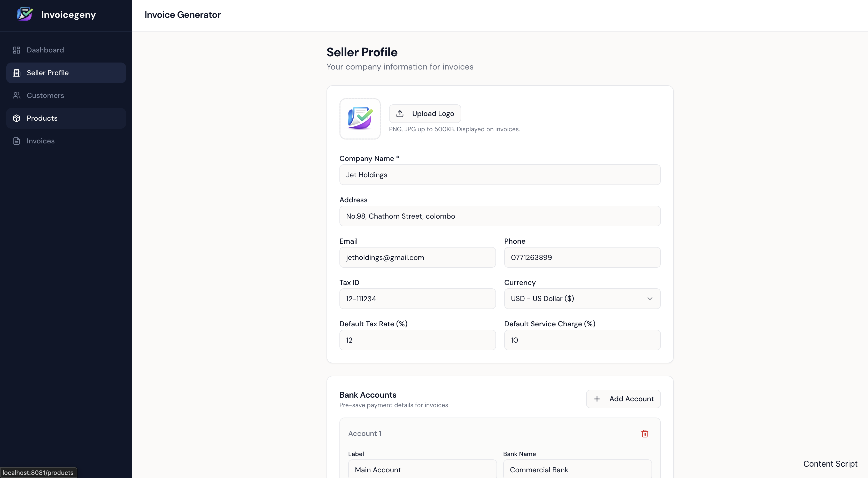Click the Invoicegeny logo in sidebar header
The width and height of the screenshot is (868, 478).
25,14
